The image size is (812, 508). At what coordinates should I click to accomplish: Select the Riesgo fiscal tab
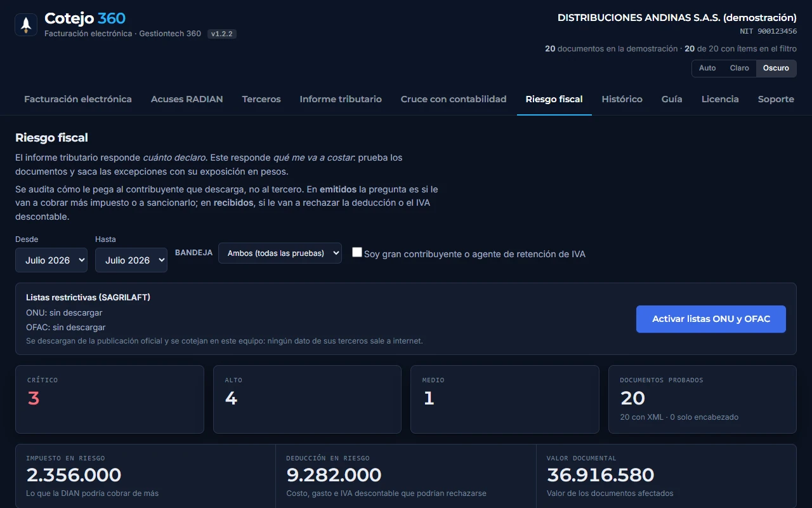coord(554,99)
